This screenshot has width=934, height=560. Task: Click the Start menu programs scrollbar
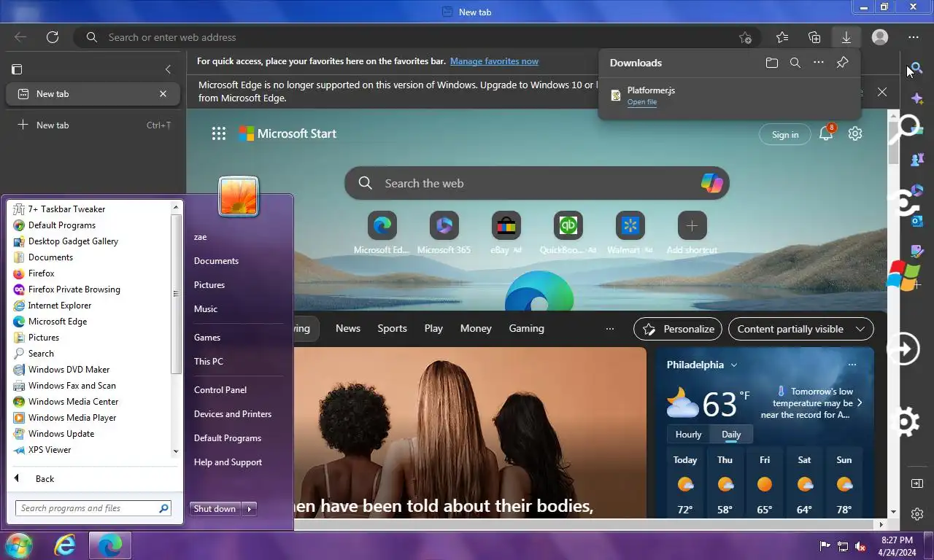coord(175,294)
